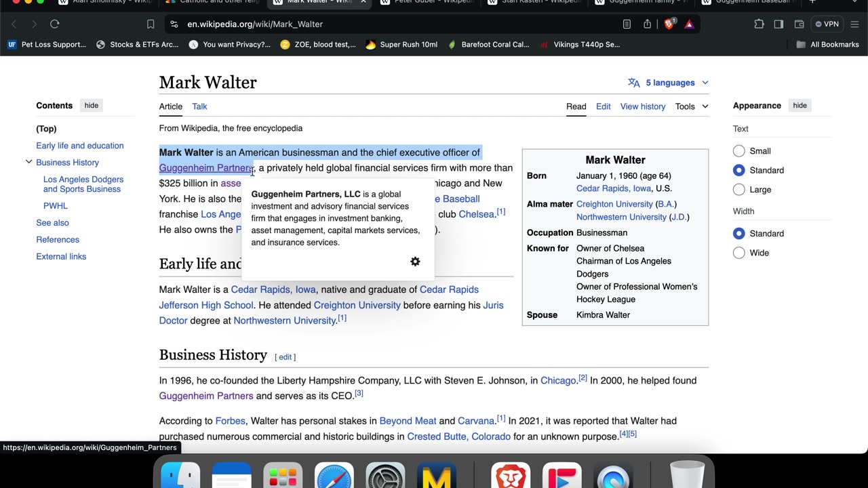The image size is (868, 488).
Task: Open Forbes link in article
Action: click(230, 421)
